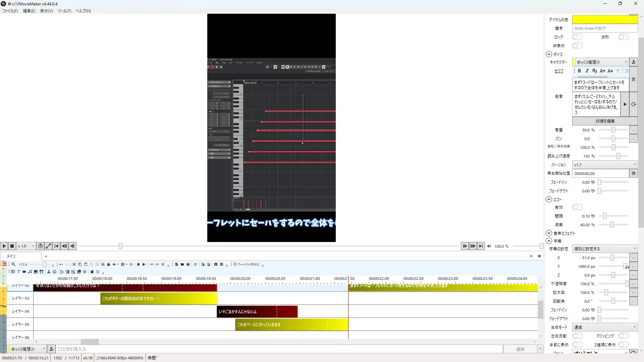The height and width of the screenshot is (362, 644).
Task: Add a text item with T icon
Action: (x=18, y=272)
